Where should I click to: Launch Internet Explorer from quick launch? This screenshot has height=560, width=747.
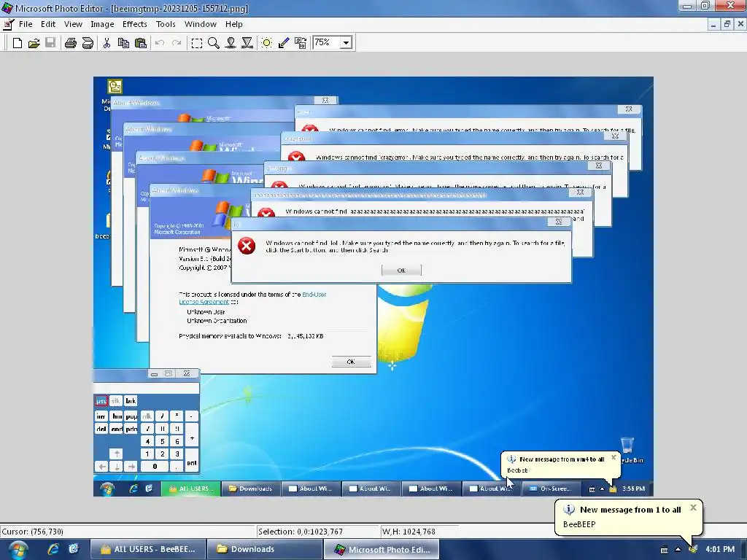pyautogui.click(x=53, y=549)
